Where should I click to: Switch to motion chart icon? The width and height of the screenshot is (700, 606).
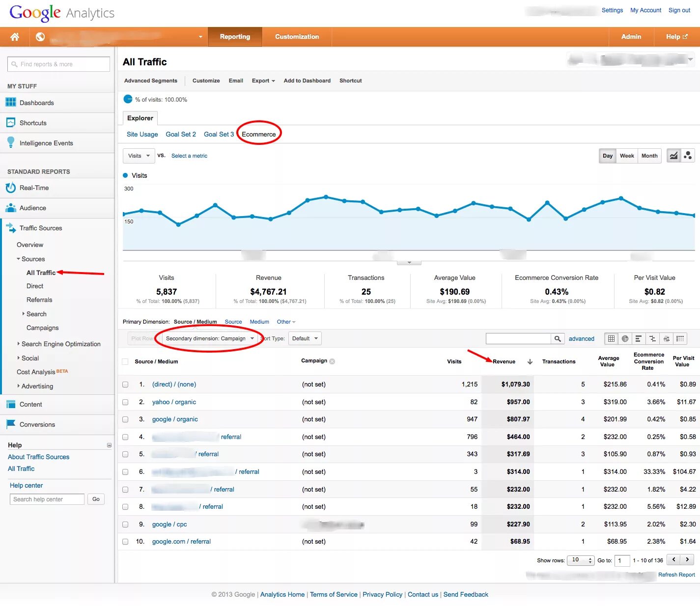(688, 156)
